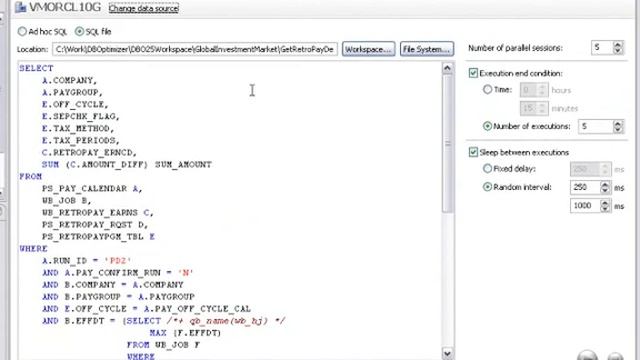Decrease the Random interval 1000 ms value

(605, 209)
